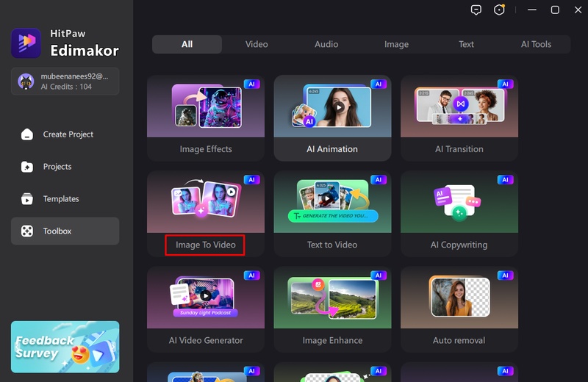The width and height of the screenshot is (588, 382).
Task: Open AI Transition thumbnail
Action: [459, 106]
